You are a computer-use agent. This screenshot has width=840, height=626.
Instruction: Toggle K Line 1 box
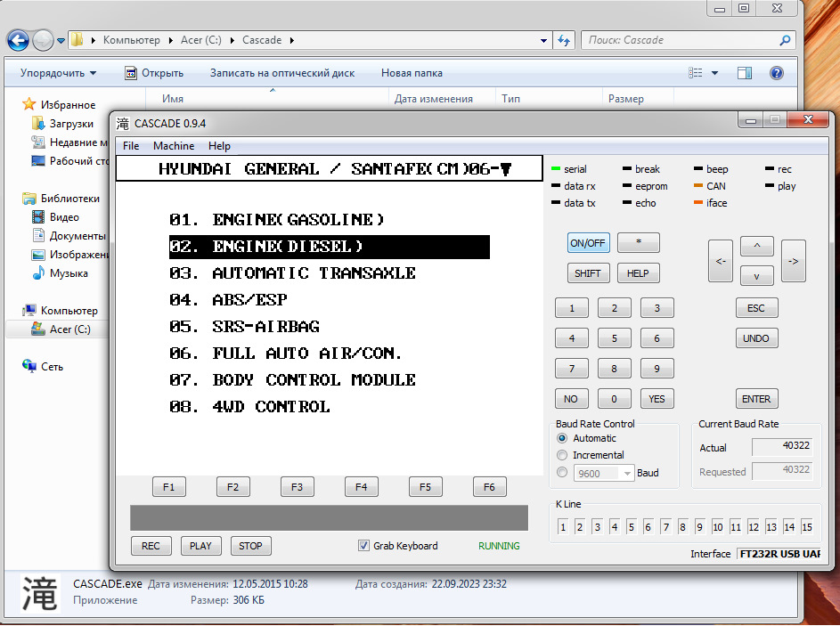coord(562,527)
